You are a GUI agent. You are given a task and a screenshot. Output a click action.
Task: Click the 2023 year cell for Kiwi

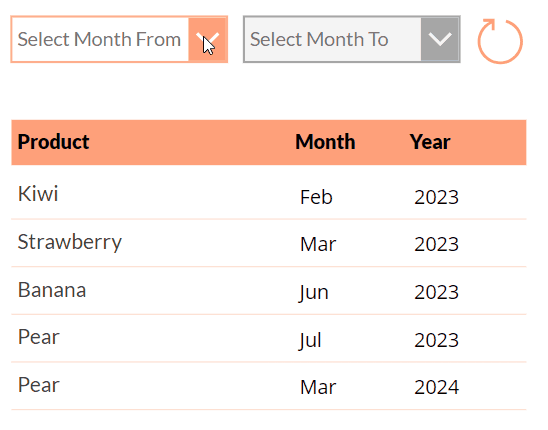tap(437, 197)
